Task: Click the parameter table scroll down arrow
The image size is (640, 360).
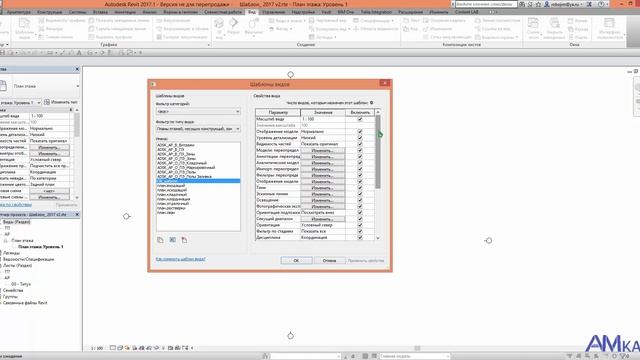Action: (x=378, y=238)
